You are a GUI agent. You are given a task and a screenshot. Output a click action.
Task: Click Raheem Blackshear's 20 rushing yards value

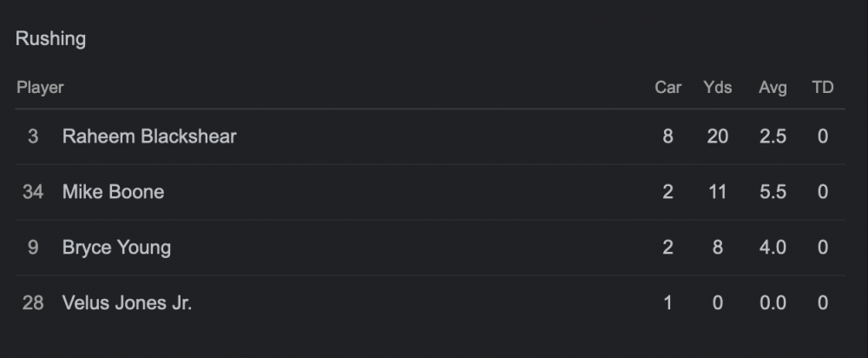(x=718, y=136)
